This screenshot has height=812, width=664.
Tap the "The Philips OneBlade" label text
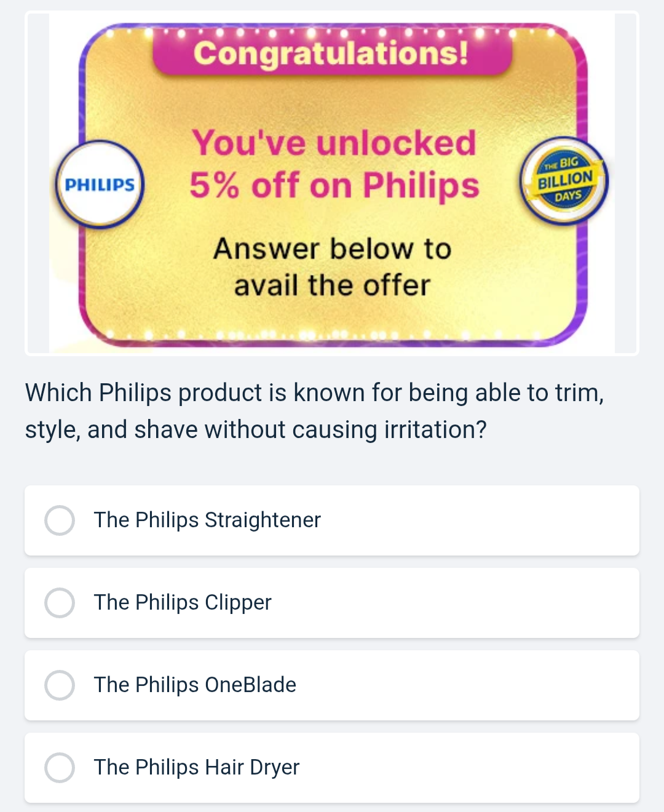pyautogui.click(x=195, y=685)
